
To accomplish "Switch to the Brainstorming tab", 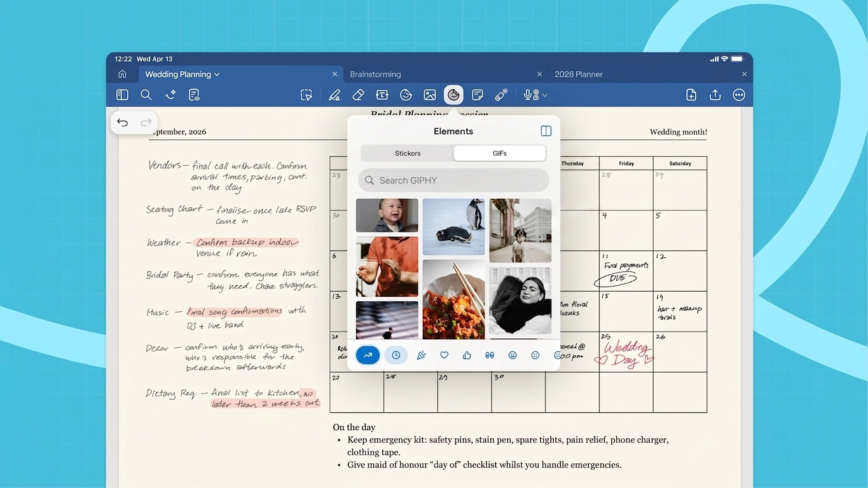I will point(375,74).
